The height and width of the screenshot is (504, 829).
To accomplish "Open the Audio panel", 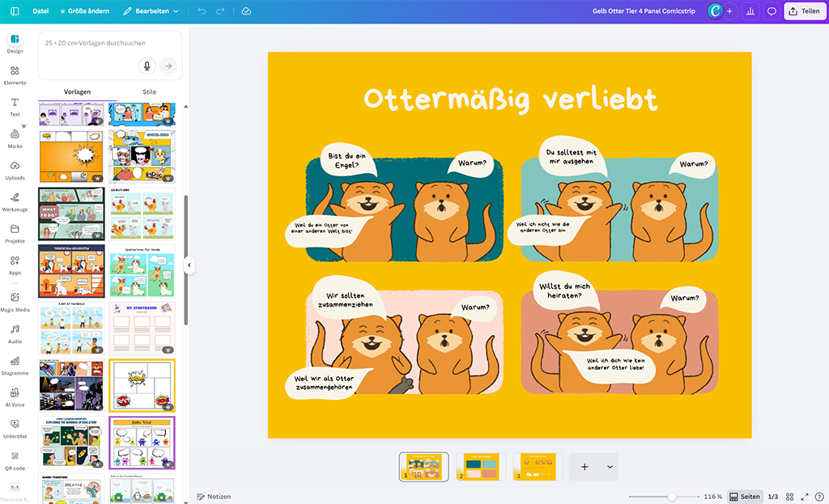I will tap(15, 334).
